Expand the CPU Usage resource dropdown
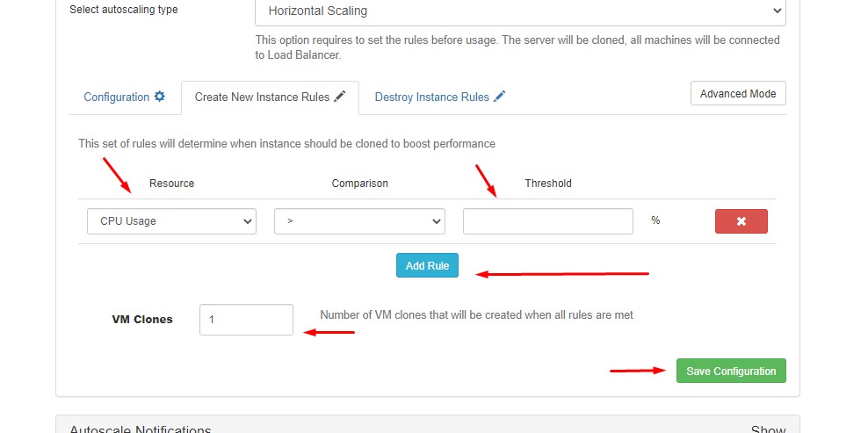 pos(171,221)
